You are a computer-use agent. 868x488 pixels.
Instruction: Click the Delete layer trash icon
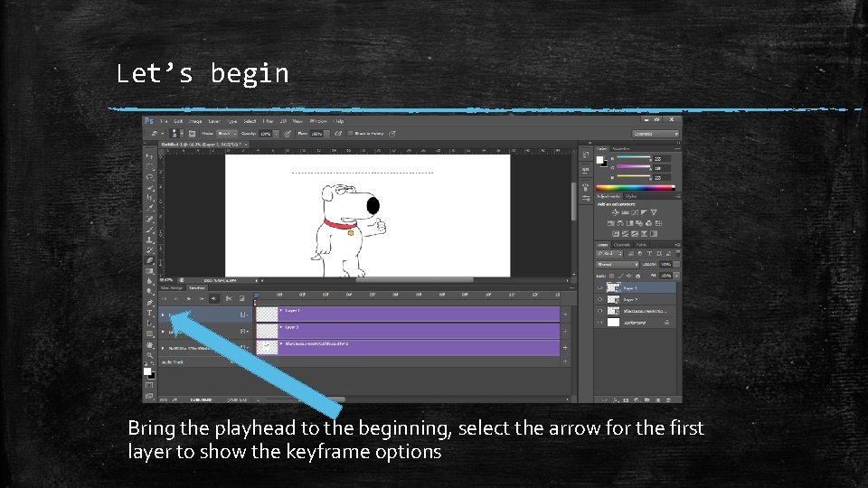click(x=668, y=399)
